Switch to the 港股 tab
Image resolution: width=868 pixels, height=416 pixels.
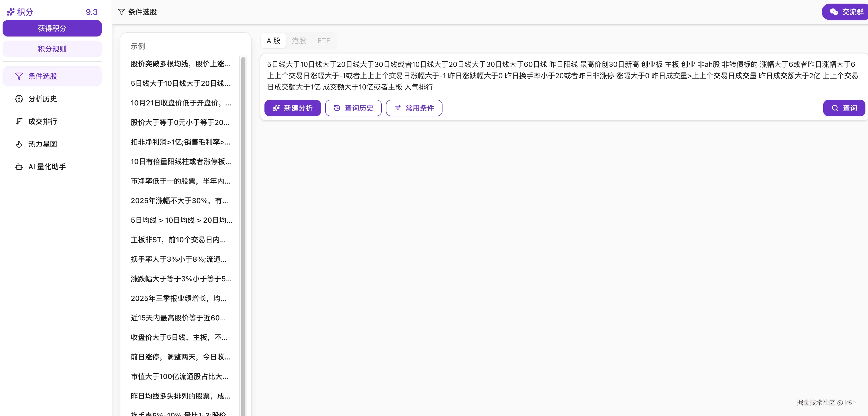click(298, 41)
